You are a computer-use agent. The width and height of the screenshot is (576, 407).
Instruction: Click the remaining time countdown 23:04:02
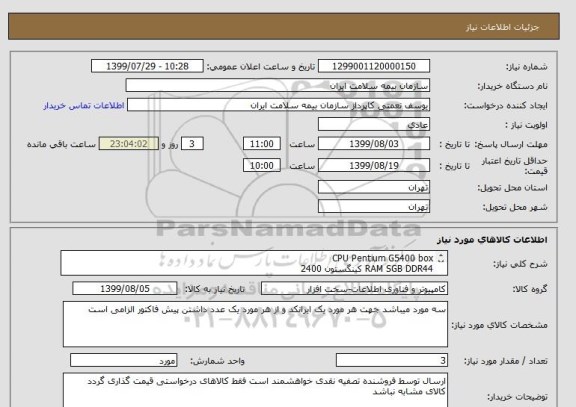[x=129, y=144]
